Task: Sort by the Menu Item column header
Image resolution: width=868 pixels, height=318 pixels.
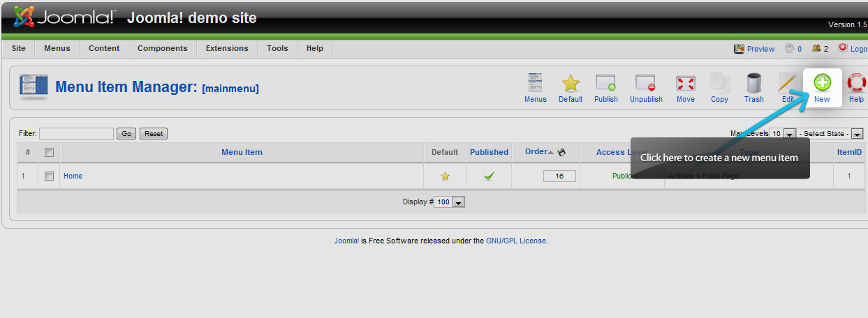Action: [x=242, y=152]
